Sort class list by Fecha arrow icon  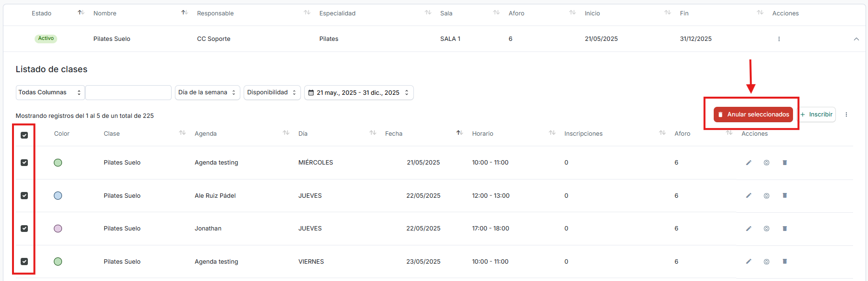click(x=459, y=133)
